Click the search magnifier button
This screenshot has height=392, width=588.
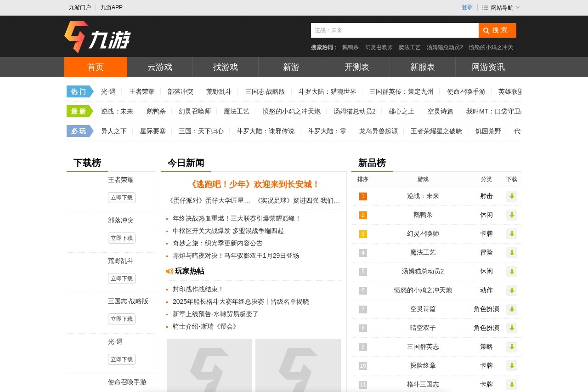pyautogui.click(x=498, y=30)
